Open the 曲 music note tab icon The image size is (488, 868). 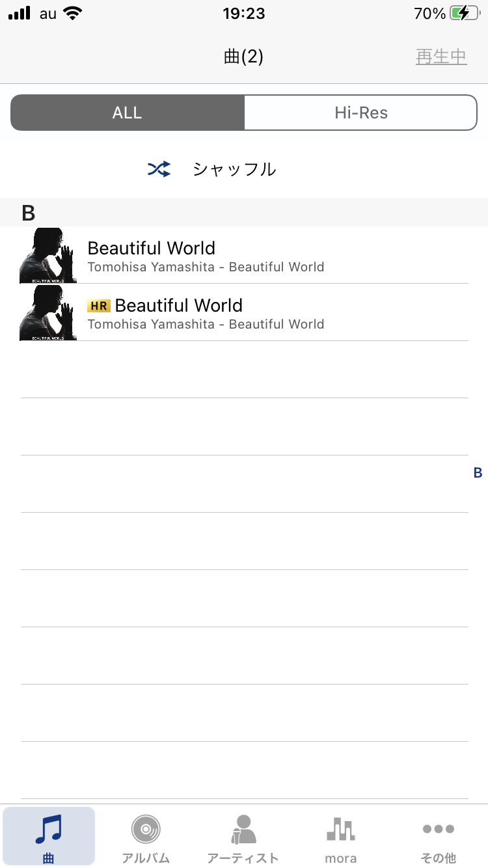coord(49,829)
